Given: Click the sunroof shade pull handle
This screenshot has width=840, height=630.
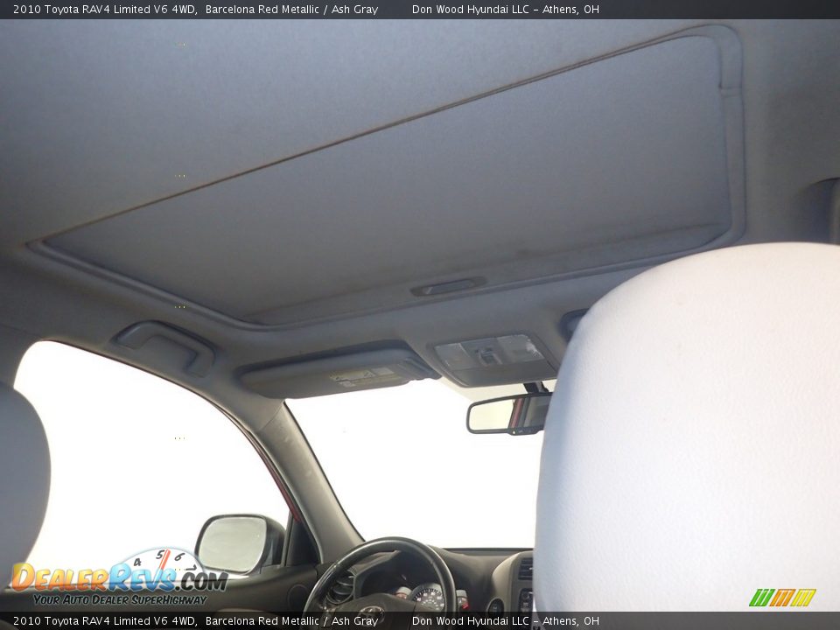Looking at the screenshot, I should 448,287.
